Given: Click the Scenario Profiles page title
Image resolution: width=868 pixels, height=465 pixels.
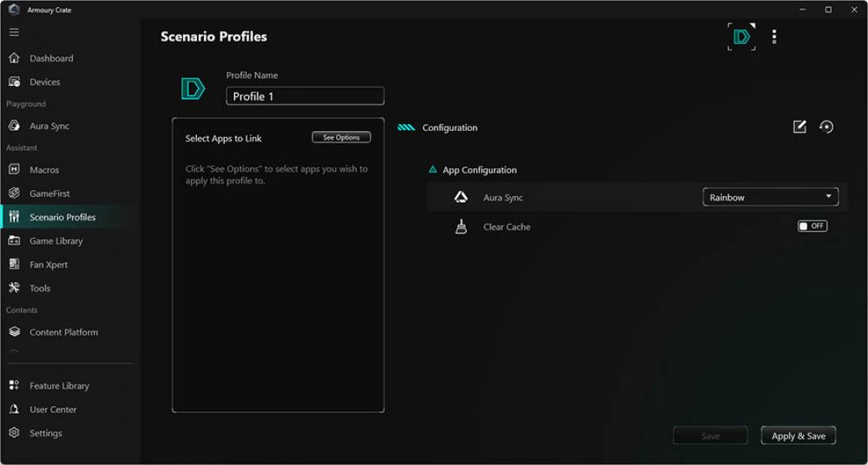Looking at the screenshot, I should 213,36.
